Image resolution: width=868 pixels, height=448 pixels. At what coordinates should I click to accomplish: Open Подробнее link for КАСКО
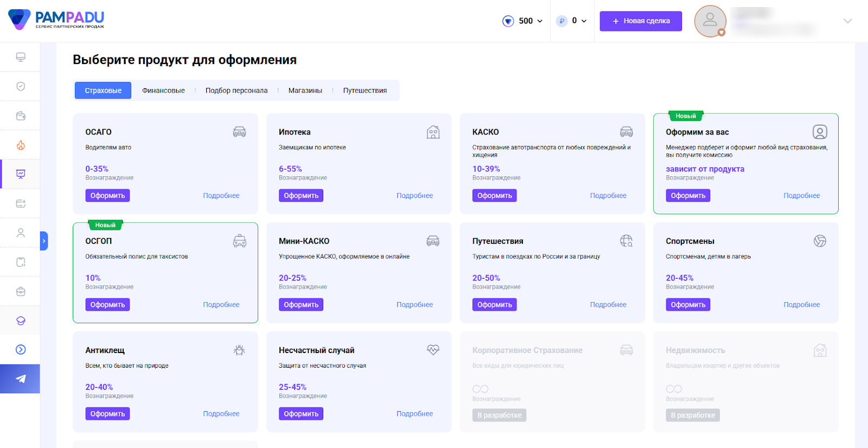[x=608, y=196]
